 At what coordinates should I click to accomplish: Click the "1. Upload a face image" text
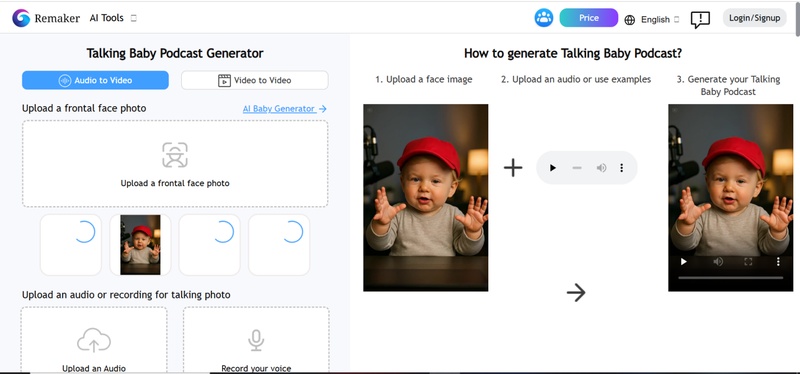pos(424,79)
